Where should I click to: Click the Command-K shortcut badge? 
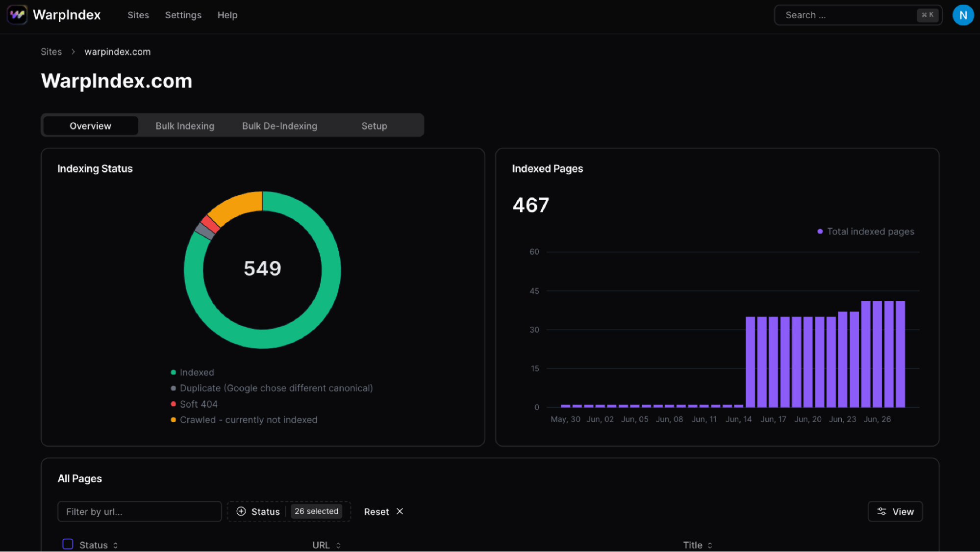(928, 15)
